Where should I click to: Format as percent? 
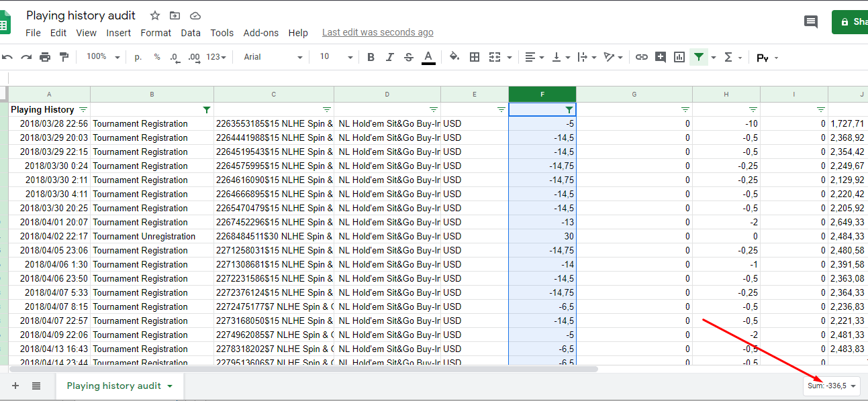[157, 57]
